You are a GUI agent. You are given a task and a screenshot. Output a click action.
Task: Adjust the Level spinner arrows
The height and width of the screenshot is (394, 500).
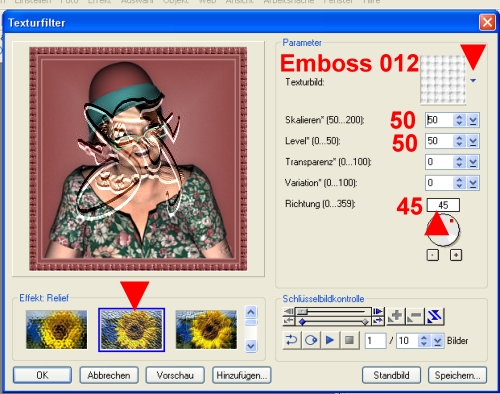click(459, 141)
